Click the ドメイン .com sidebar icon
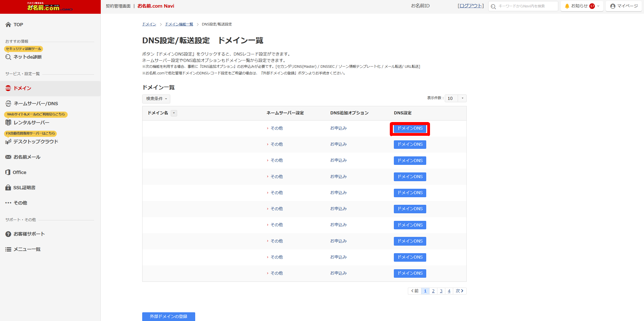644x321 pixels. coord(8,88)
